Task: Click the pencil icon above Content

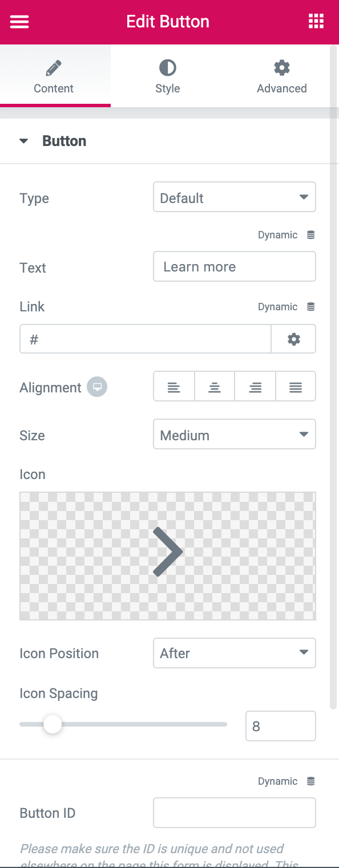Action: coord(53,67)
